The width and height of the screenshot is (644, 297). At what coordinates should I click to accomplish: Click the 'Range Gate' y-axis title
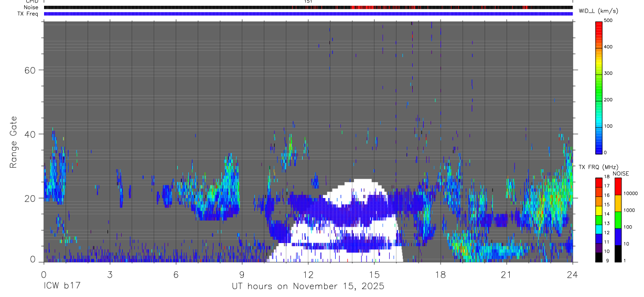click(14, 141)
